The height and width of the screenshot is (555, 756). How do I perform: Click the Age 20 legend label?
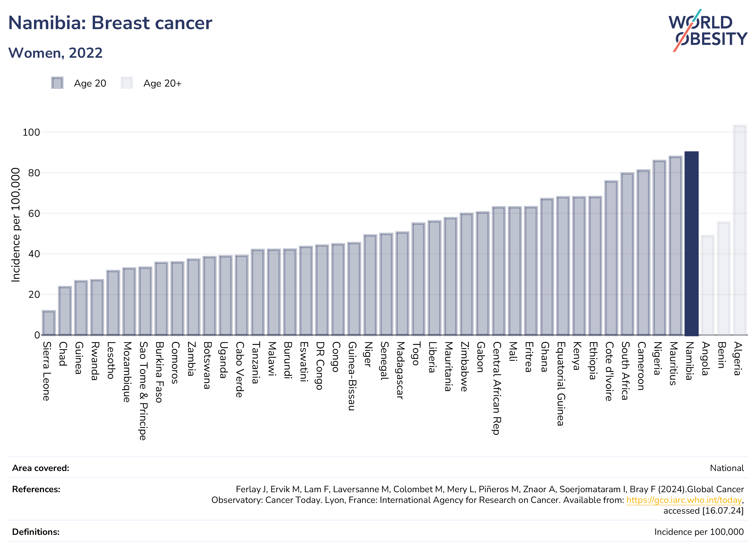[x=90, y=83]
